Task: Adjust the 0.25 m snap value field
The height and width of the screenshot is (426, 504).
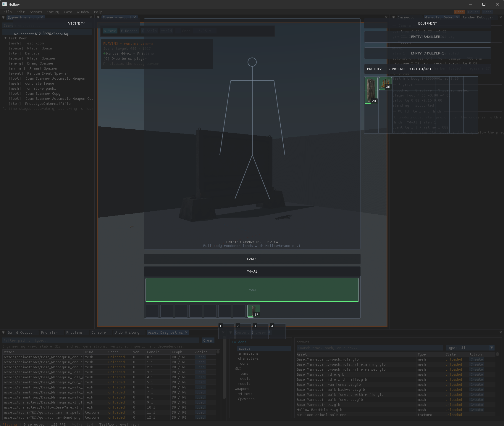Action: pyautogui.click(x=205, y=31)
